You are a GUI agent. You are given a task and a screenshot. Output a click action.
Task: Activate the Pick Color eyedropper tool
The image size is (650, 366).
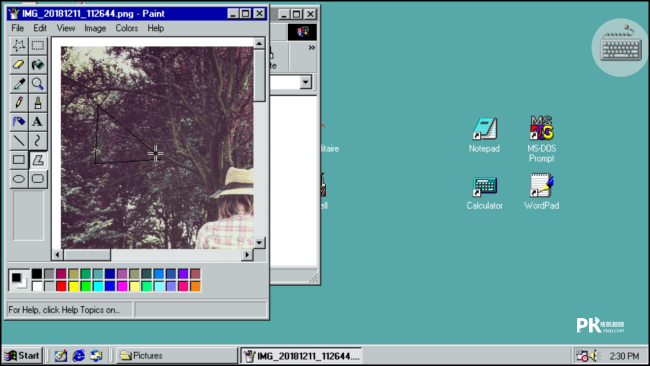19,83
